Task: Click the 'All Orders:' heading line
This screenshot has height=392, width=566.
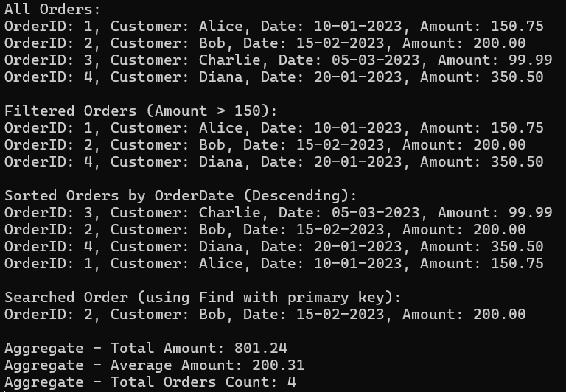Action: coord(52,9)
